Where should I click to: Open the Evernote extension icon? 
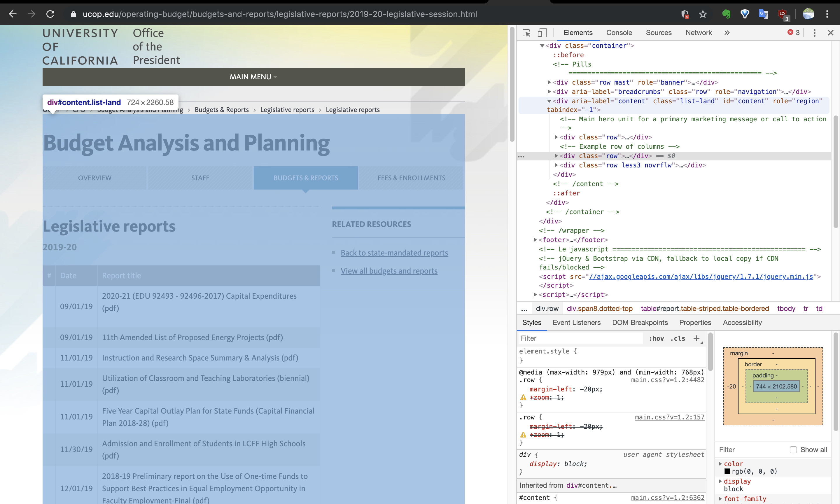pos(726,14)
